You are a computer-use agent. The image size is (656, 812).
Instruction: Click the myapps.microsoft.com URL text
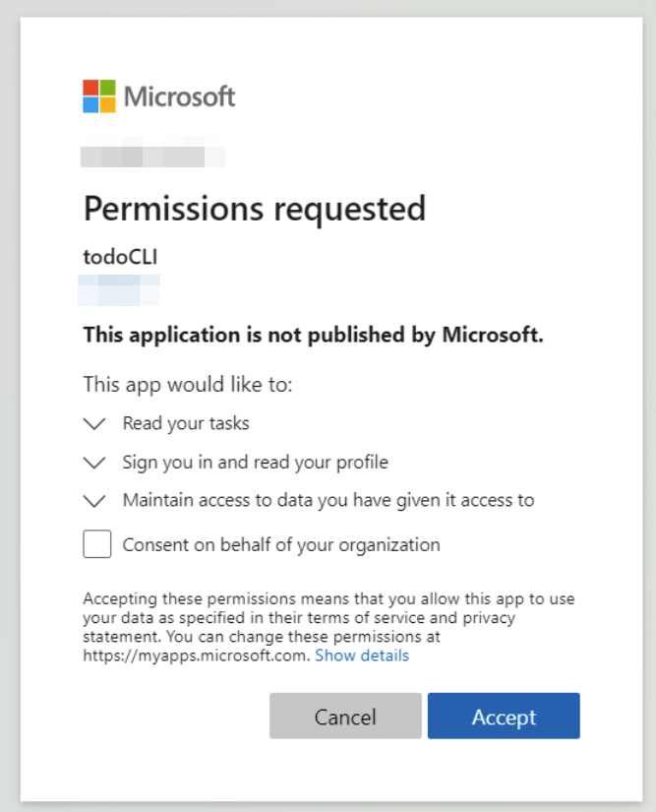click(197, 656)
